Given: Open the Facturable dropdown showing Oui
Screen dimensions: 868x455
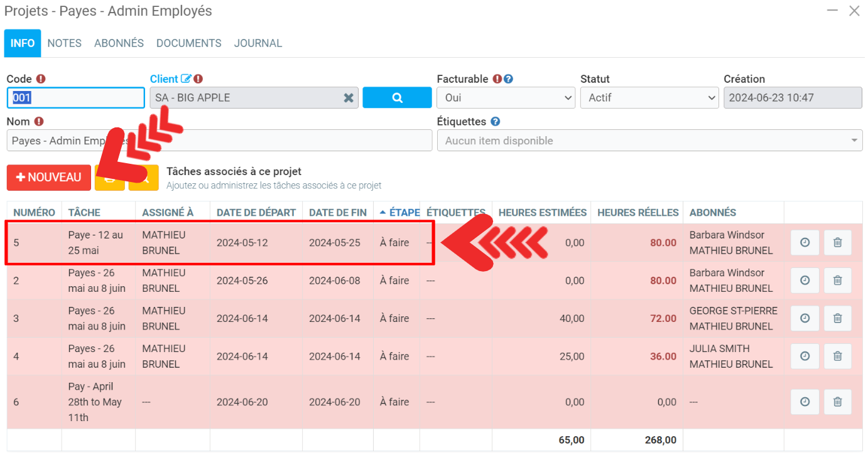Looking at the screenshot, I should click(506, 98).
